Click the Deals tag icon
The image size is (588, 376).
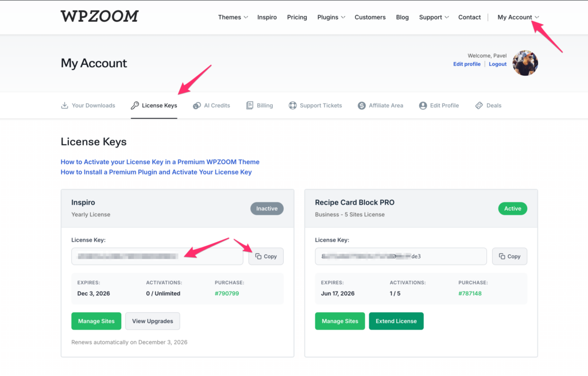point(479,106)
